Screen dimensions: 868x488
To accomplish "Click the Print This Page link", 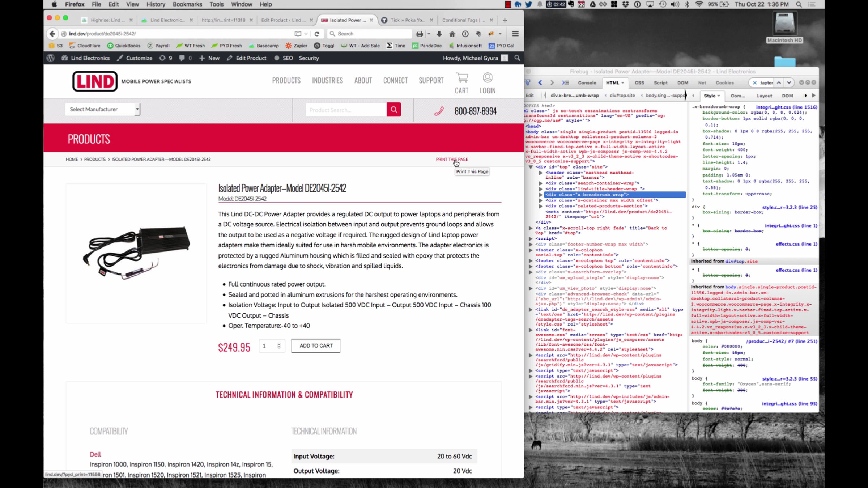I will (x=451, y=159).
